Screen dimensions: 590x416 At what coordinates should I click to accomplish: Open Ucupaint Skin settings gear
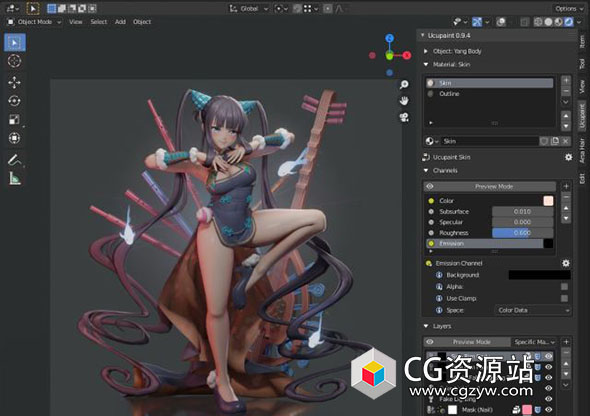[x=569, y=157]
